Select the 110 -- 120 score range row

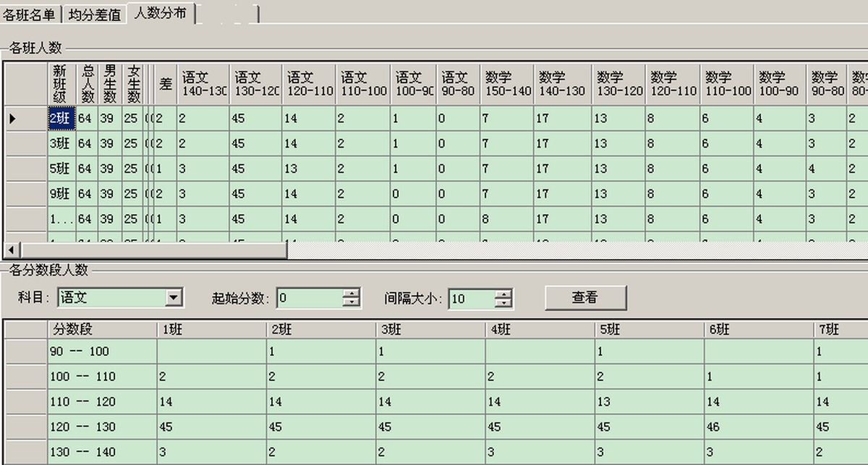[x=102, y=402]
